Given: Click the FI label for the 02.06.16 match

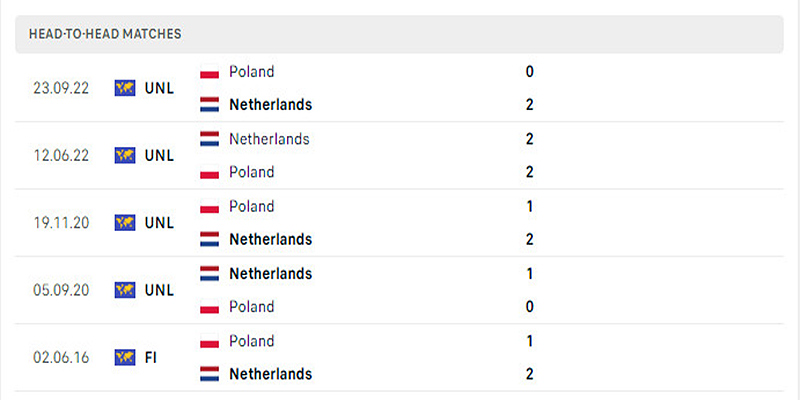Looking at the screenshot, I should [151, 357].
